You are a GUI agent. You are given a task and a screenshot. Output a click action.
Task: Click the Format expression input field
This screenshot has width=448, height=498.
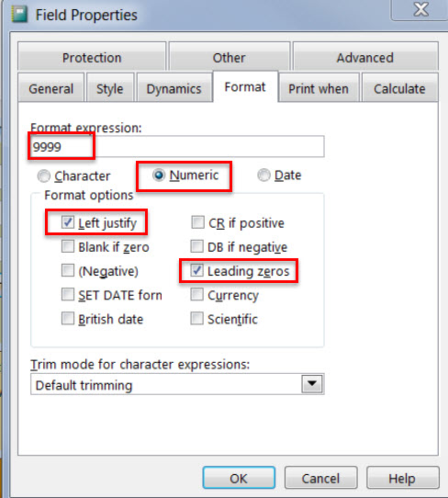click(177, 146)
